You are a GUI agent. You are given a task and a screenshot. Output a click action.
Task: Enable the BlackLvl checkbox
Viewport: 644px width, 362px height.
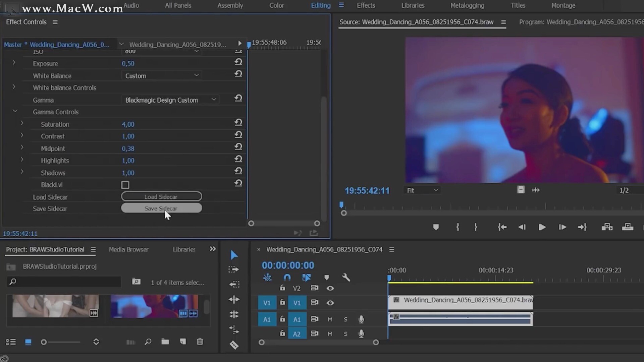pyautogui.click(x=125, y=185)
